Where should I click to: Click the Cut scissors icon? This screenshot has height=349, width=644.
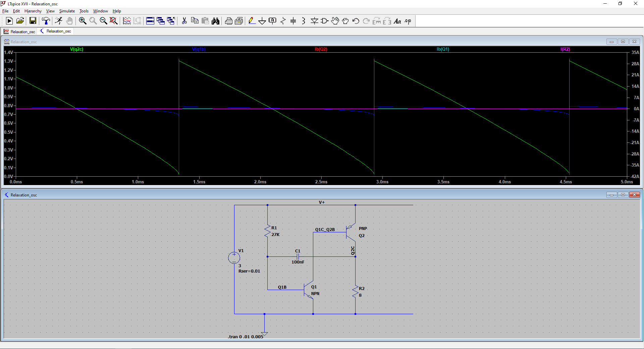pos(184,21)
